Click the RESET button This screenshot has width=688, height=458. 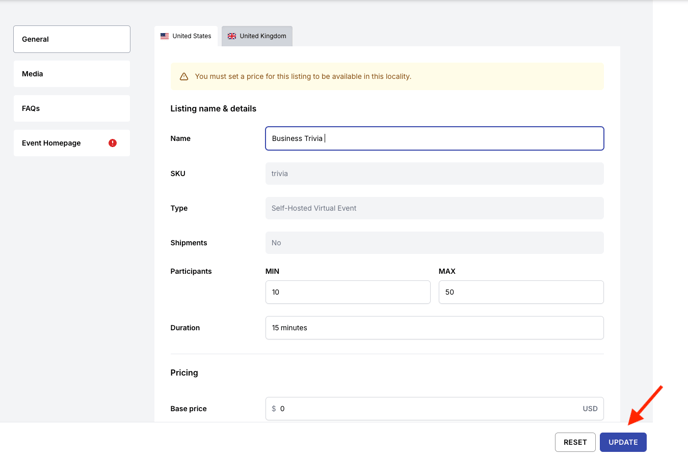click(575, 442)
